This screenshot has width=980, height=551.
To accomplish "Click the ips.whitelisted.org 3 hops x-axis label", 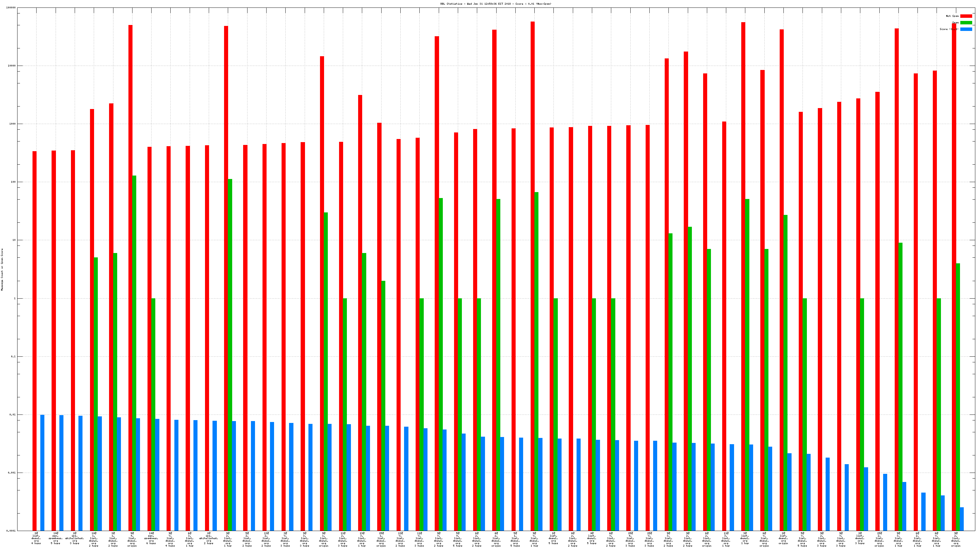I will click(75, 539).
